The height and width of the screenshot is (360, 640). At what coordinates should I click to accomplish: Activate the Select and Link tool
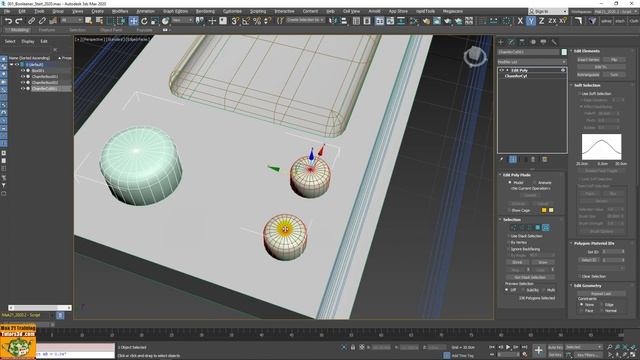pos(31,21)
